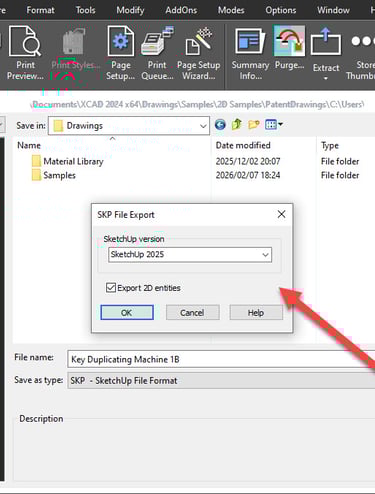Viewport: 375px width, 494px height.
Task: Open Save as type dropdown
Action: [221, 381]
